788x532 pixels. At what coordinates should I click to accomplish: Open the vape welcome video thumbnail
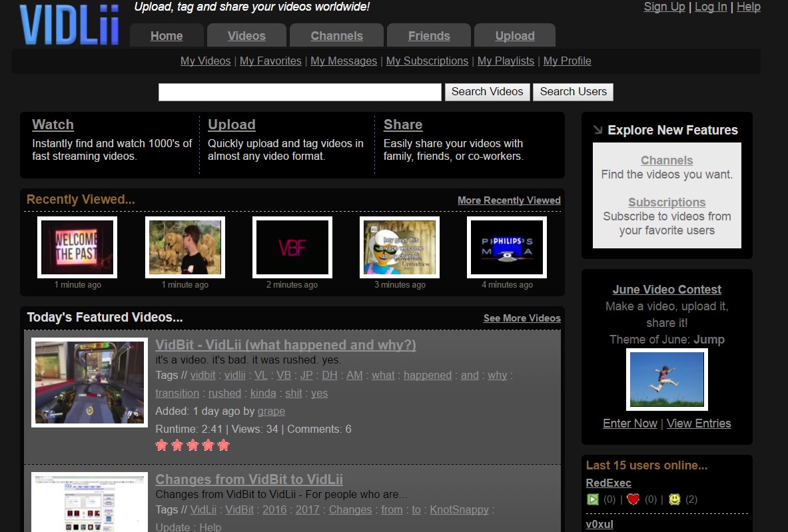coord(400,247)
